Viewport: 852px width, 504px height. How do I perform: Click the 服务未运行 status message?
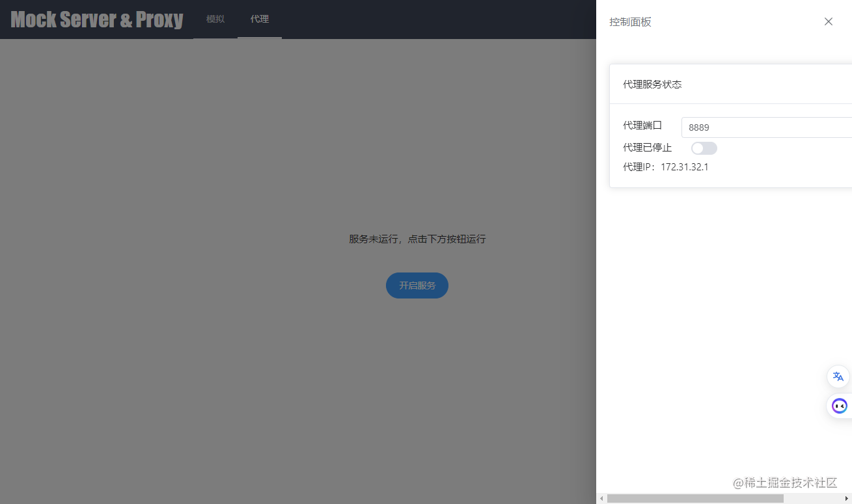pyautogui.click(x=417, y=239)
